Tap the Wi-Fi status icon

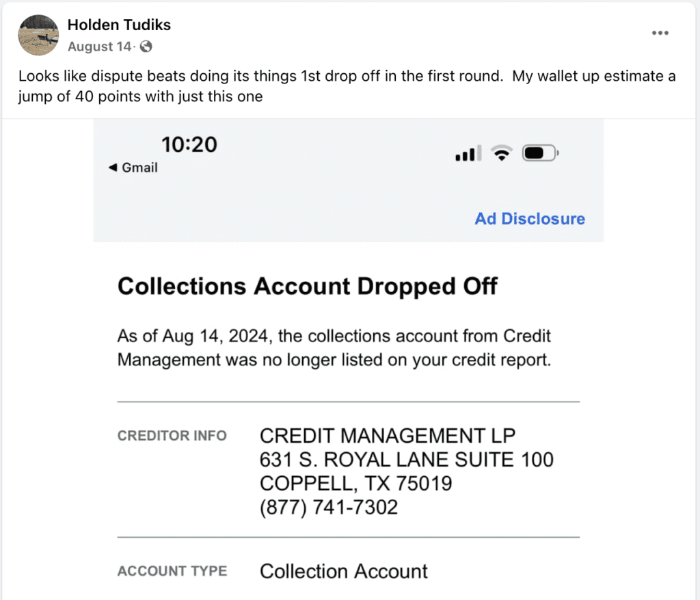pyautogui.click(x=502, y=154)
